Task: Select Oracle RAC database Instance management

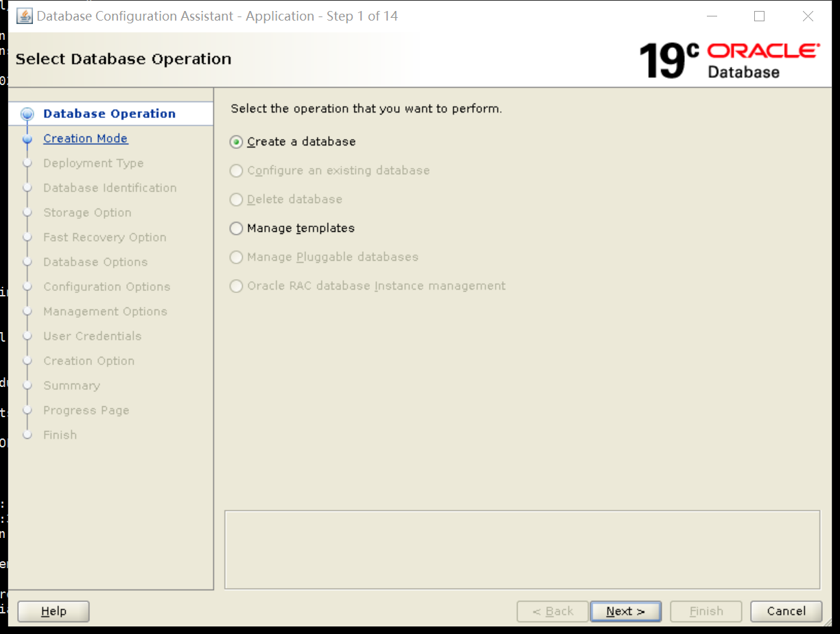Action: (236, 285)
